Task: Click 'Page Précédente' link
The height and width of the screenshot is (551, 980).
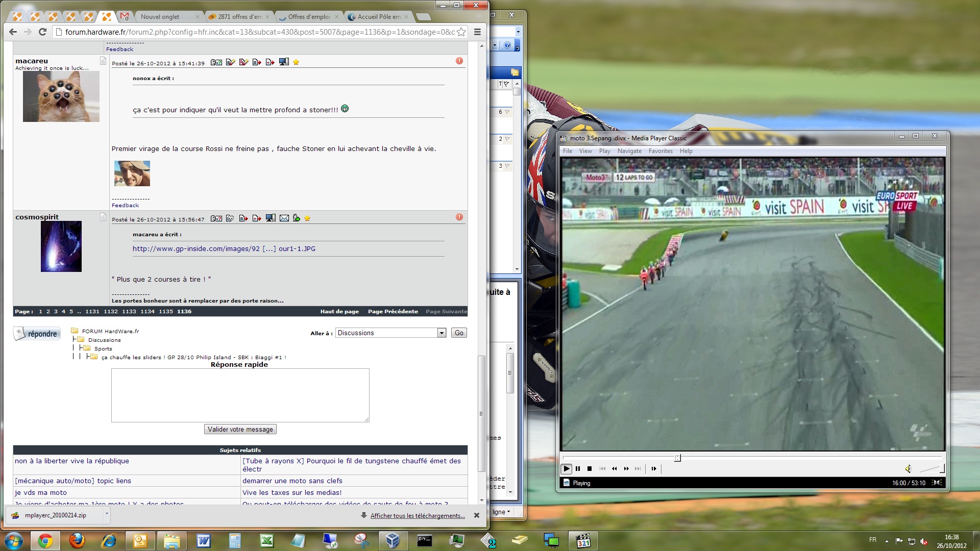Action: (393, 311)
